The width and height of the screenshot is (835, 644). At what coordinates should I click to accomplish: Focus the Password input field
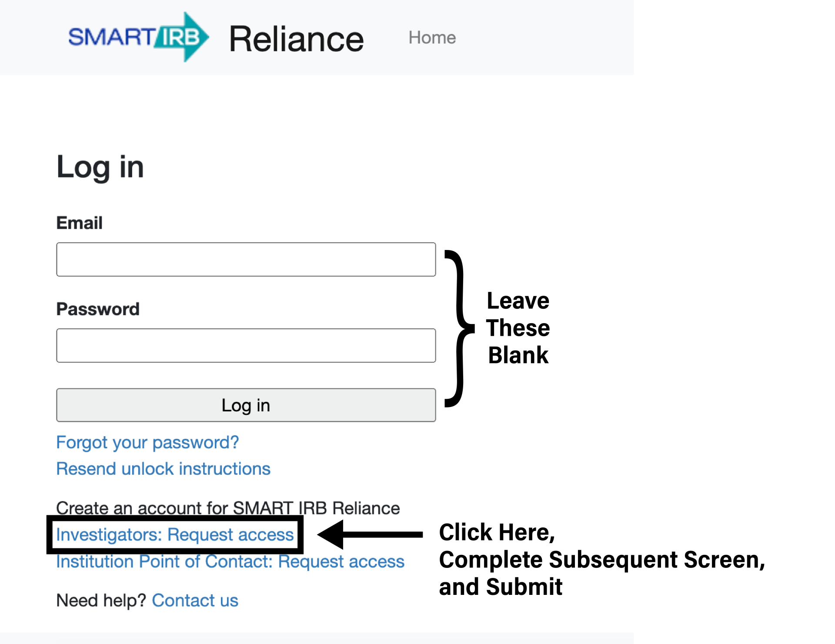tap(246, 346)
